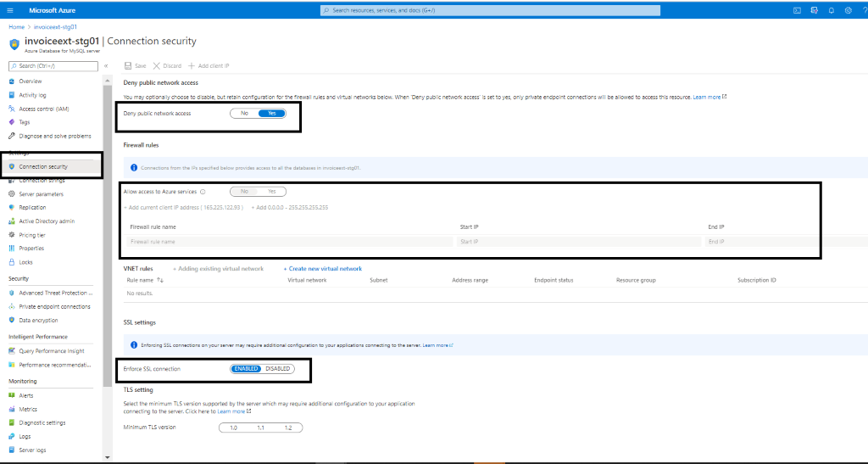The height and width of the screenshot is (464, 868).
Task: Focus the sidebar Search (Ctrl+/) box
Action: [x=53, y=66]
